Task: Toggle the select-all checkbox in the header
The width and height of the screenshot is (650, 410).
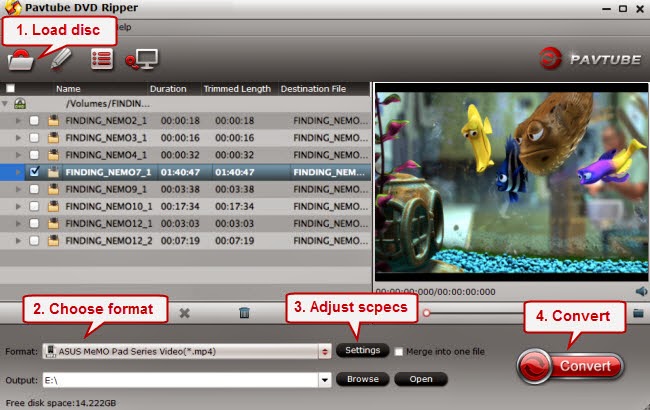Action: click(x=10, y=88)
